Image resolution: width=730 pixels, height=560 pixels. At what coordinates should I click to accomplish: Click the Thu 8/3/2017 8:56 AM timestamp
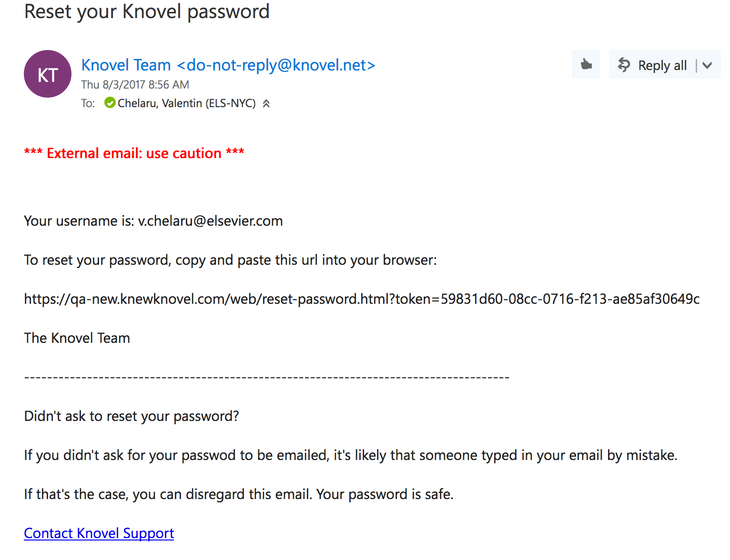[x=135, y=85]
